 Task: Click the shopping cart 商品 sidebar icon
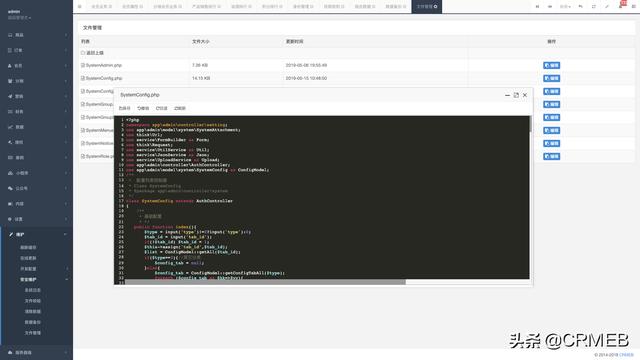[x=10, y=35]
